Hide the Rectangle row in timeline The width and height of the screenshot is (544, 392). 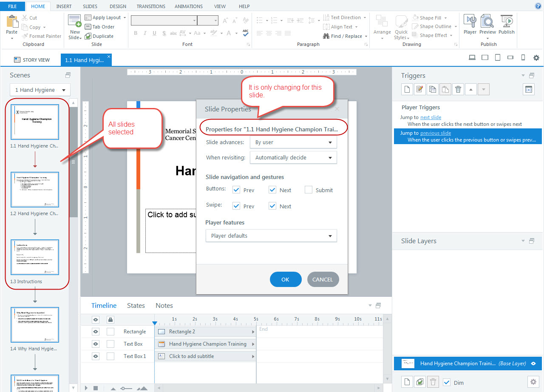tap(96, 332)
